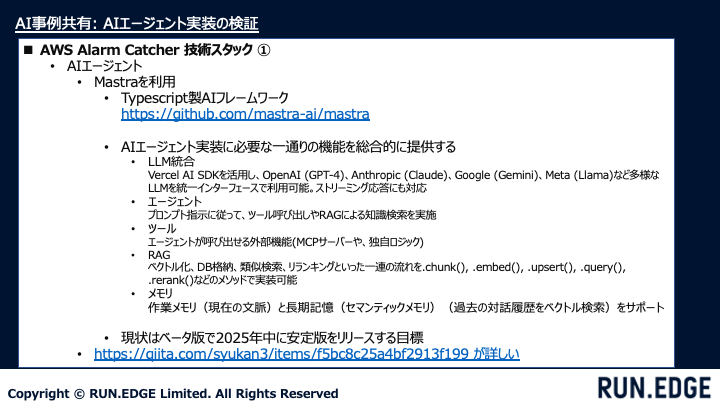
Task: Click 'ベクトル化、DB格納、類似検索' description line
Action: click(387, 267)
